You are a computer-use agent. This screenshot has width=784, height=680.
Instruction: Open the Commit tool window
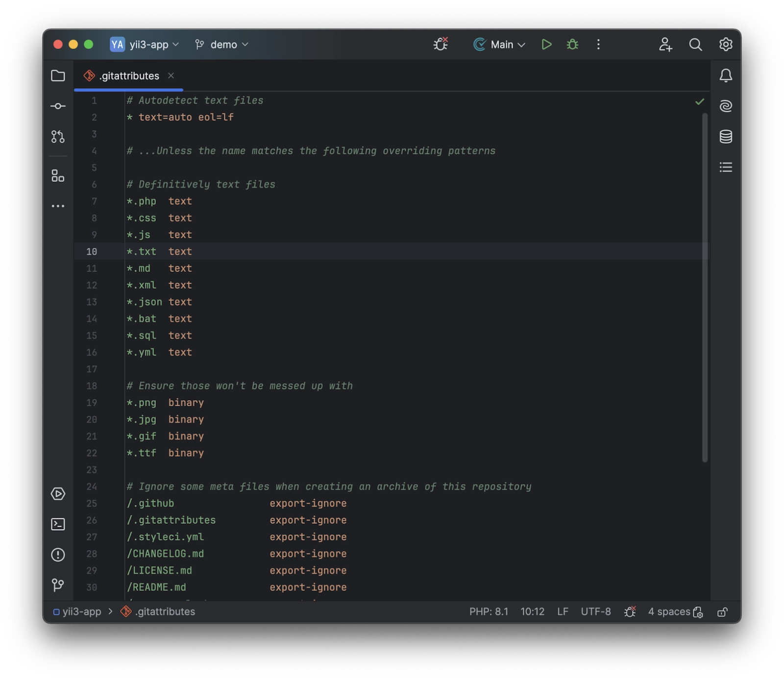click(x=58, y=106)
